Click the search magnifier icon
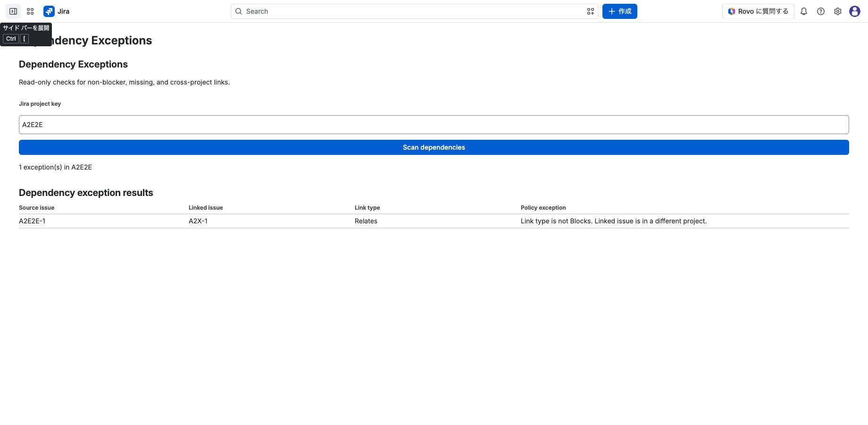This screenshot has width=868, height=425. pos(239,11)
